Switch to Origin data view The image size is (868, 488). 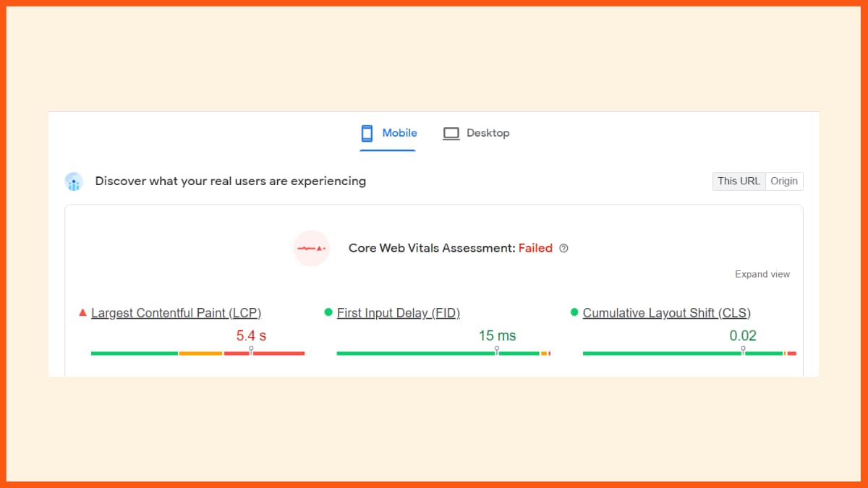click(x=784, y=181)
